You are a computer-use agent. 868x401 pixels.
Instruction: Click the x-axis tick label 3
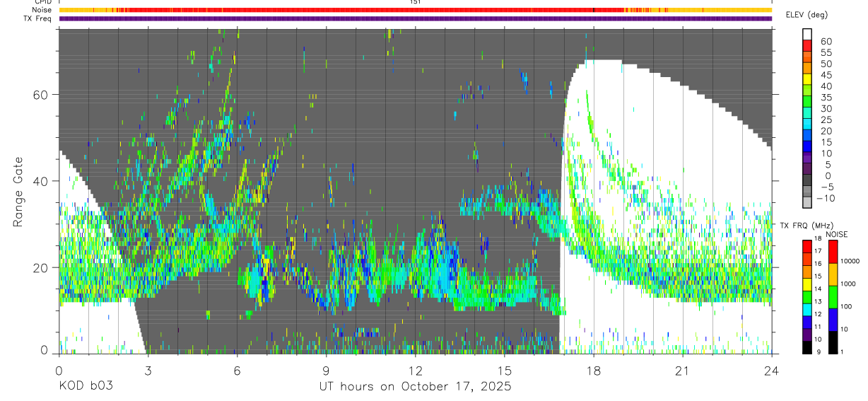pyautogui.click(x=148, y=371)
